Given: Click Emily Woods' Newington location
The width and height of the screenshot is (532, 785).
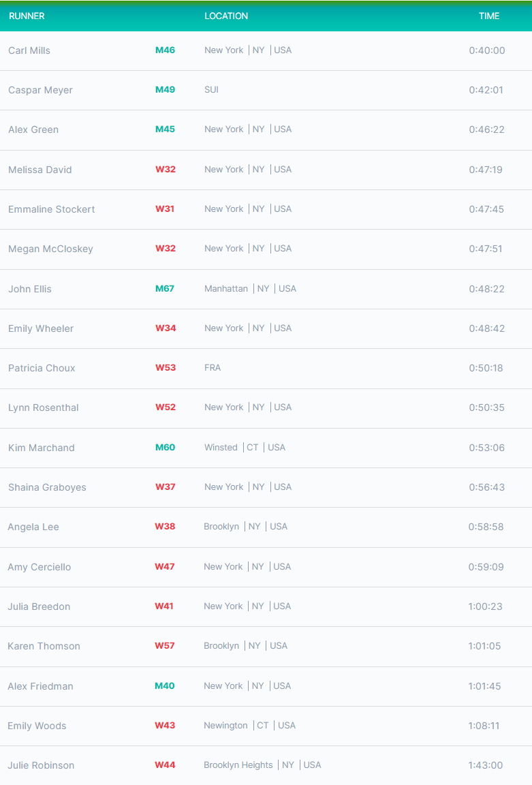Looking at the screenshot, I should (225, 726).
